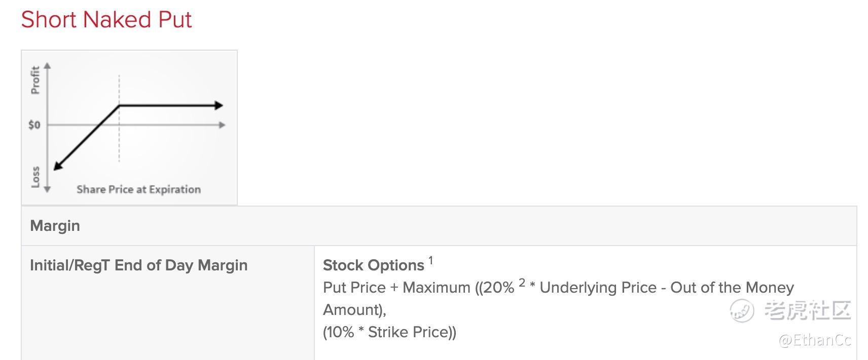Screen dimensions: 868x360
Task: Click the rightward payoff arrow head
Action: click(219, 105)
